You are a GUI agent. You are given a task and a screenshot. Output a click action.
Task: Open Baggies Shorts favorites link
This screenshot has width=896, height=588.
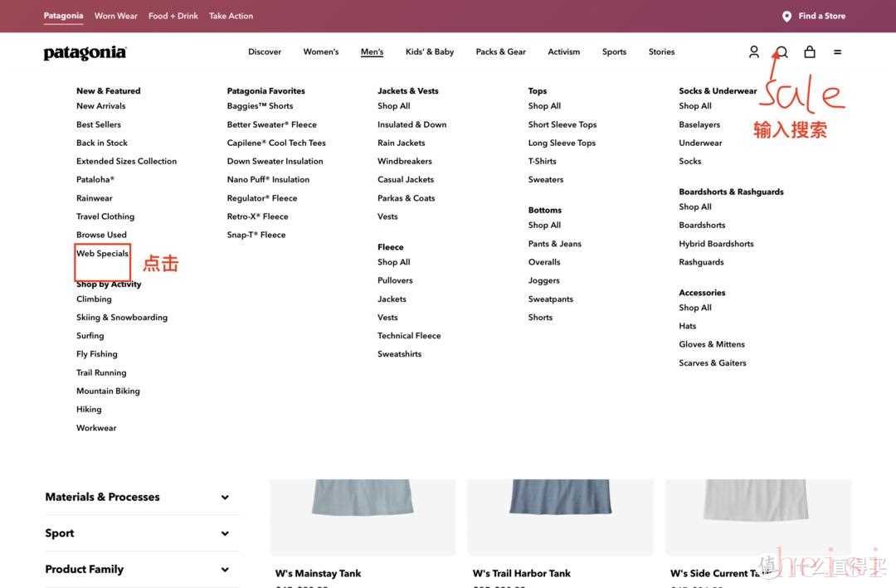pyautogui.click(x=260, y=105)
